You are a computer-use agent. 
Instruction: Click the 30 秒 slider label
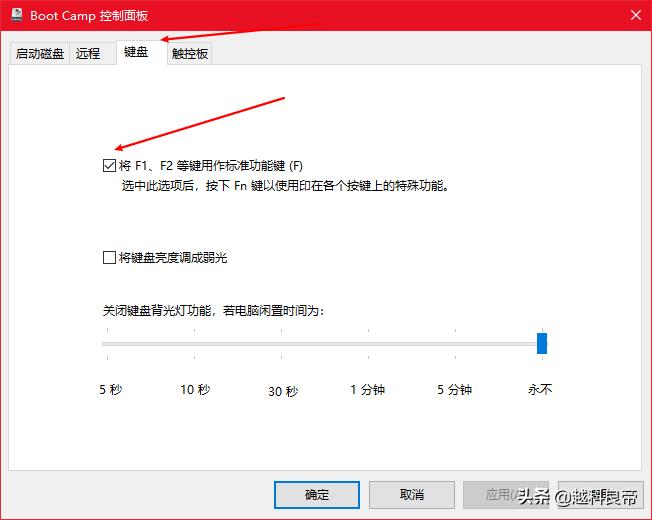[x=283, y=391]
